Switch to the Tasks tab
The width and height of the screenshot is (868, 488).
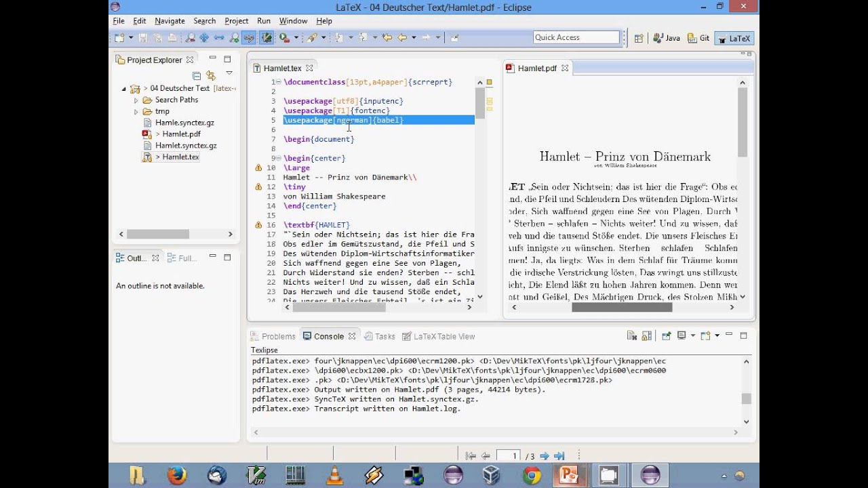(x=380, y=336)
